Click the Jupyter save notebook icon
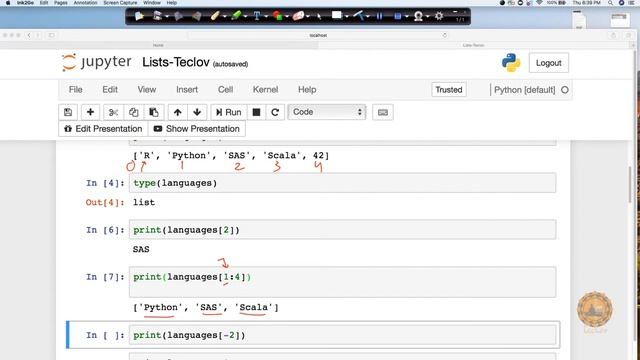The image size is (640, 360). (68, 112)
